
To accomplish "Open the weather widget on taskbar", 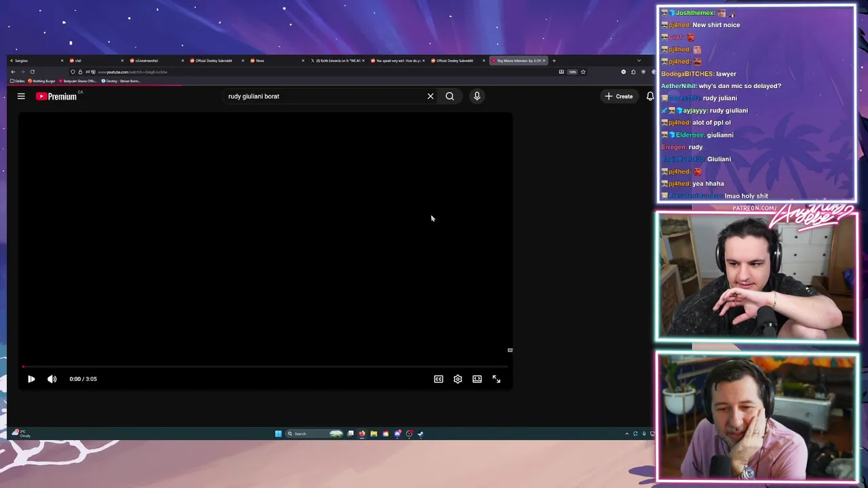I will (22, 434).
